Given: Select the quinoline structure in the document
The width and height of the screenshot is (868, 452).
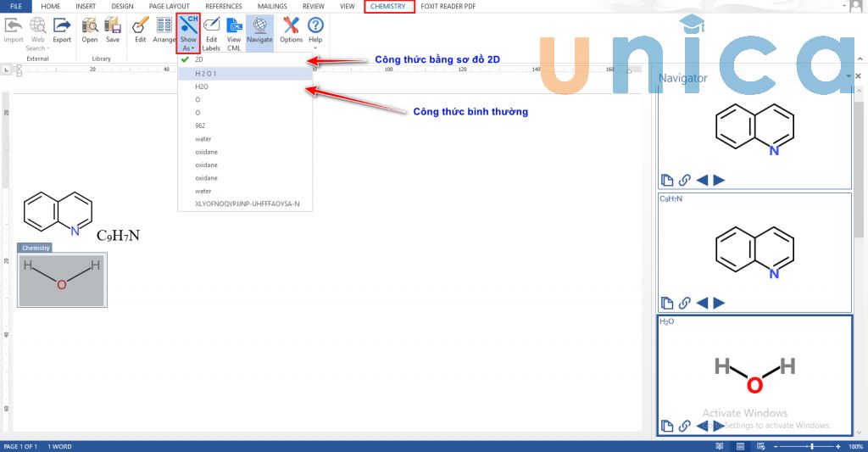Looking at the screenshot, I should pyautogui.click(x=58, y=214).
